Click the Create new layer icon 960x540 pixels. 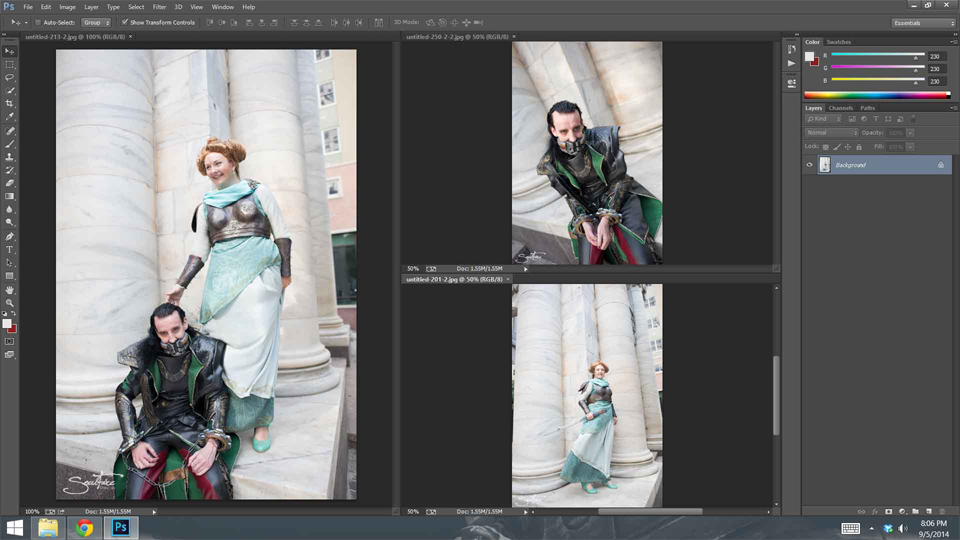click(929, 511)
